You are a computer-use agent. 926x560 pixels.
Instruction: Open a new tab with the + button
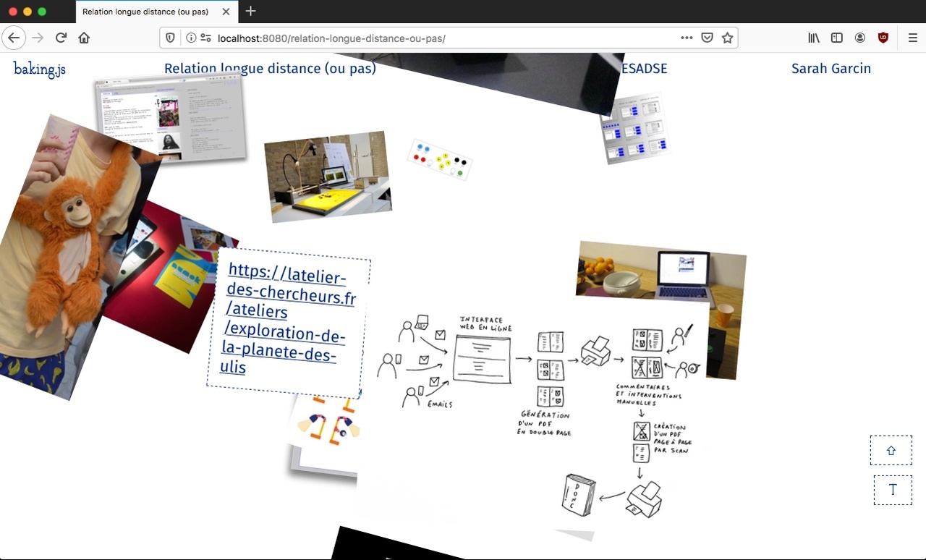pos(250,12)
